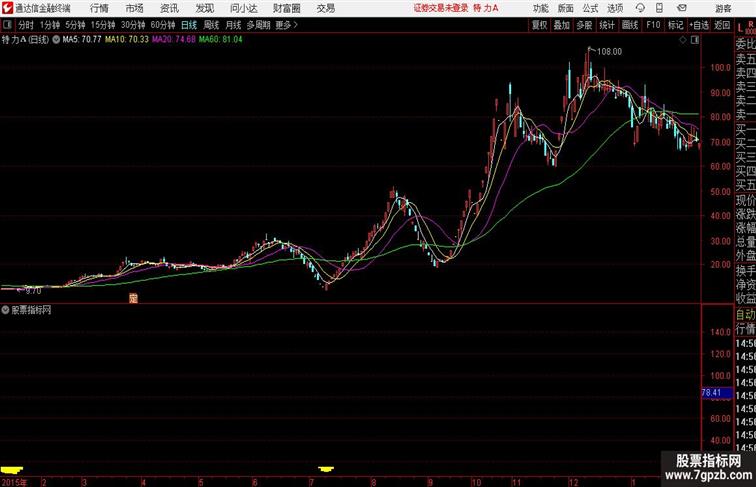Select the 周线 weekly period

click(211, 25)
